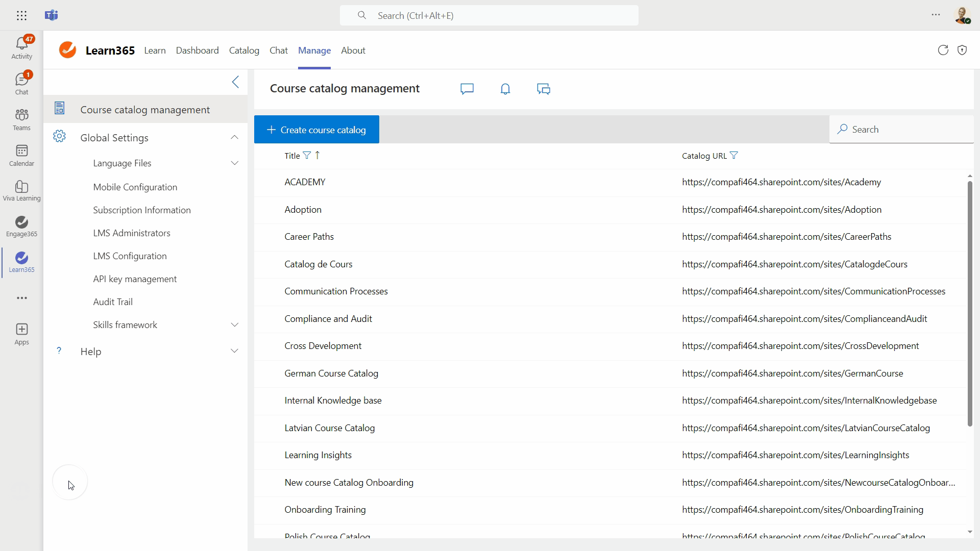The width and height of the screenshot is (980, 551).
Task: Expand the Language Files submenu
Action: tap(235, 163)
